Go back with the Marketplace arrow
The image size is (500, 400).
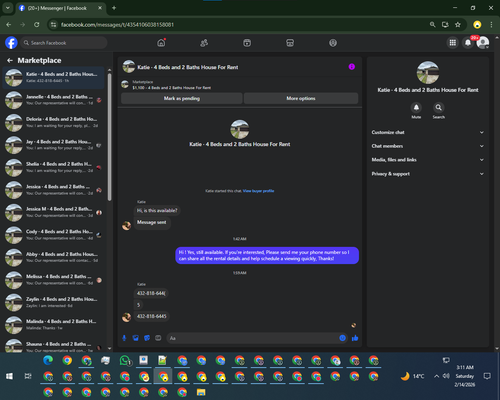click(x=10, y=60)
